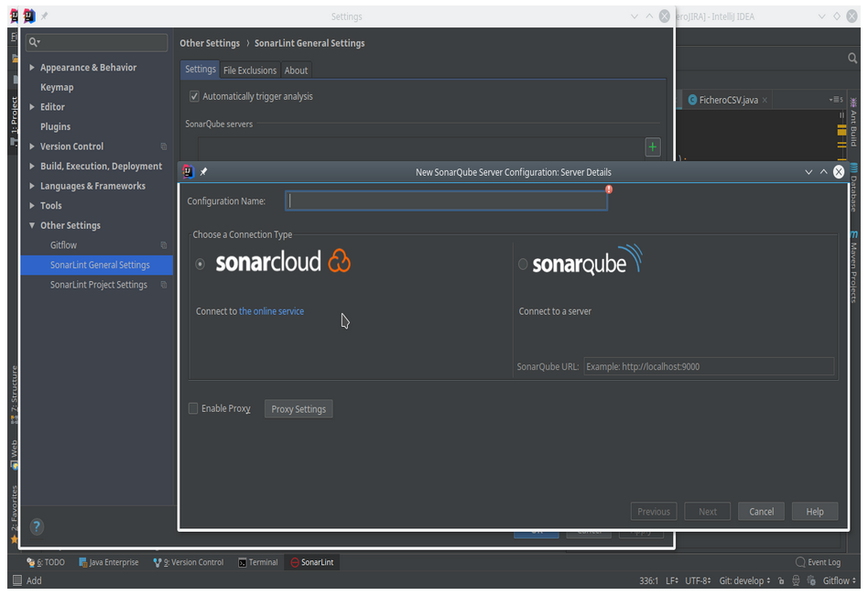
Task: Expand Appearance & Behavior
Action: (31, 68)
